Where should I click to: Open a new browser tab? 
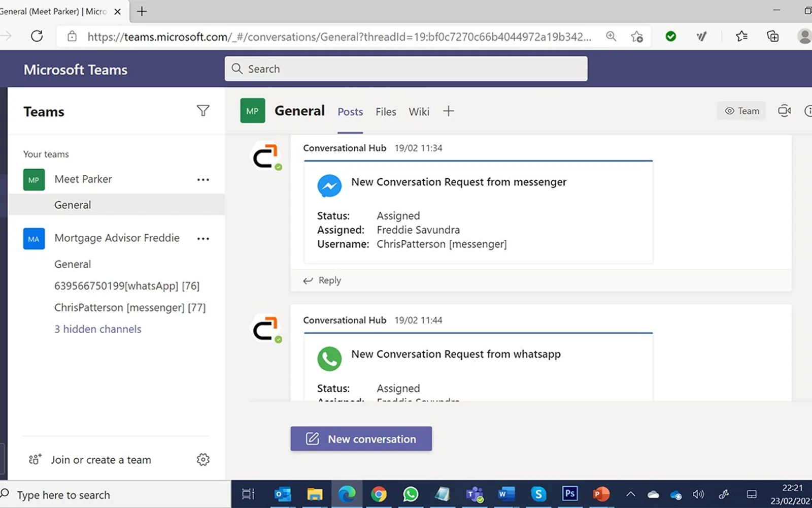pyautogui.click(x=142, y=11)
